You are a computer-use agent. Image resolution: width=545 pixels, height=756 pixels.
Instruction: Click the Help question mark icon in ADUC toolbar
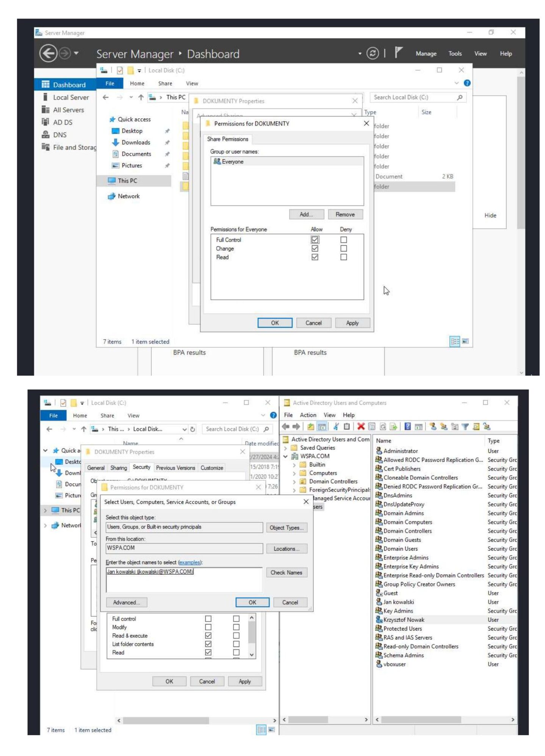(x=407, y=426)
